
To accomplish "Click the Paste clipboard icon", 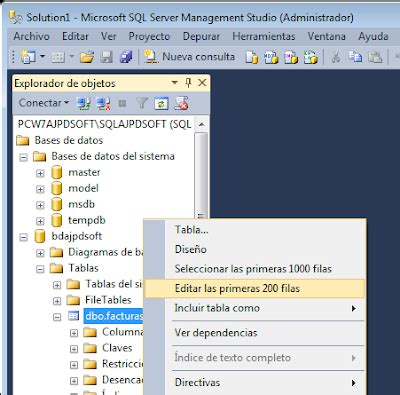I will coord(375,57).
